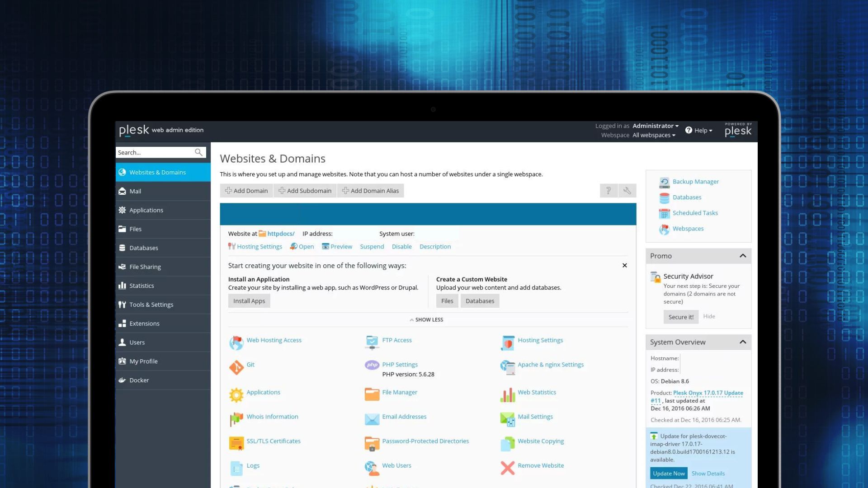Click the Git icon
This screenshot has width=868, height=488.
pos(236,367)
